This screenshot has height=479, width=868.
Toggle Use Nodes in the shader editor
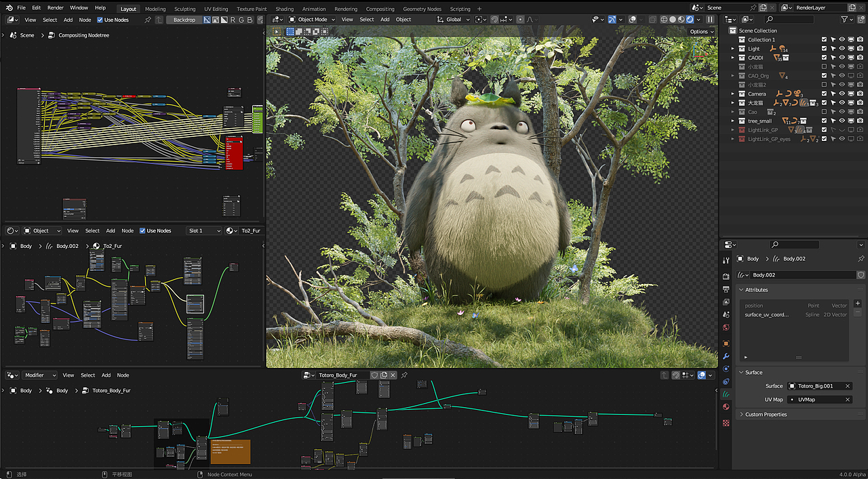pos(142,230)
